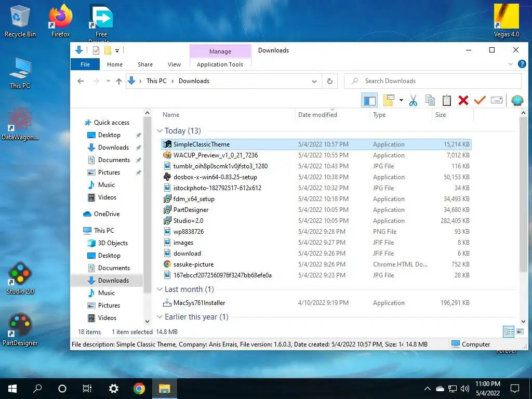Open Firefox desktop shortcut

(60, 21)
